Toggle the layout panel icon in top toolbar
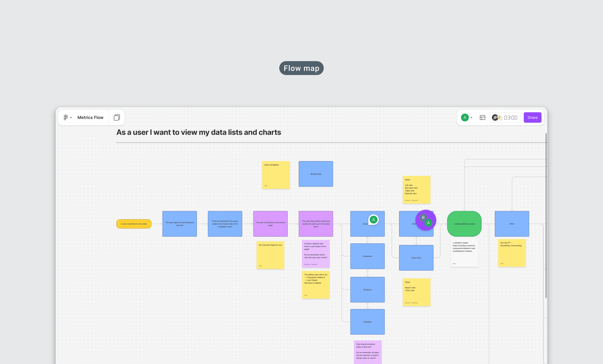The image size is (603, 364). pos(482,118)
